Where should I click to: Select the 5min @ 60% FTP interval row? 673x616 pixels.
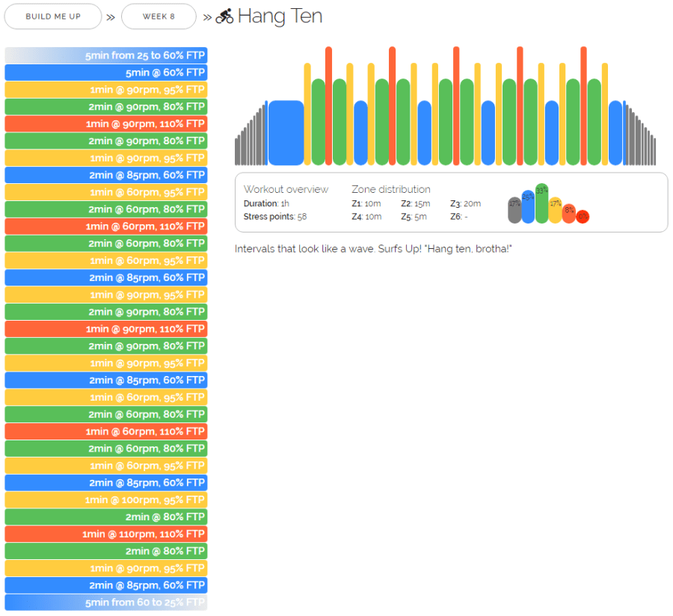[106, 73]
